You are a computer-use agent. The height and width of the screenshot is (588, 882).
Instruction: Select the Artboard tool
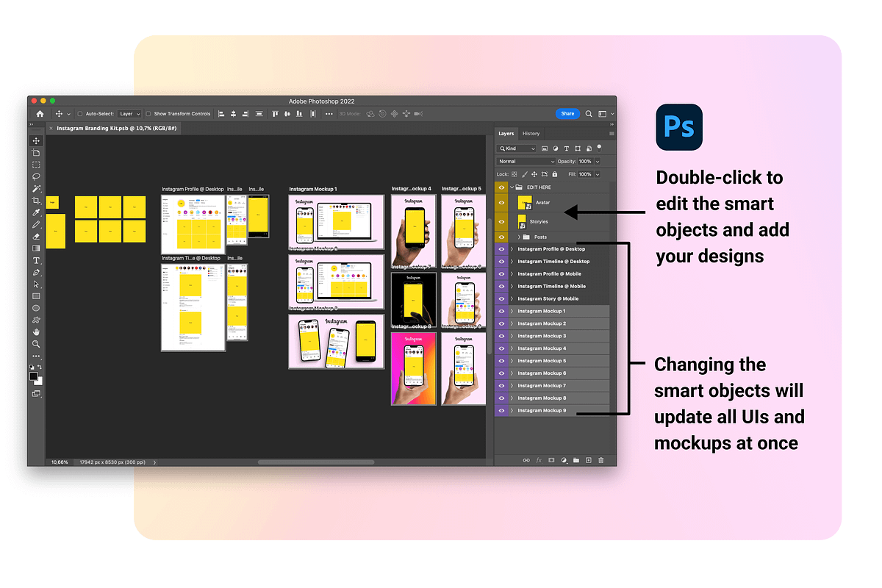36,152
